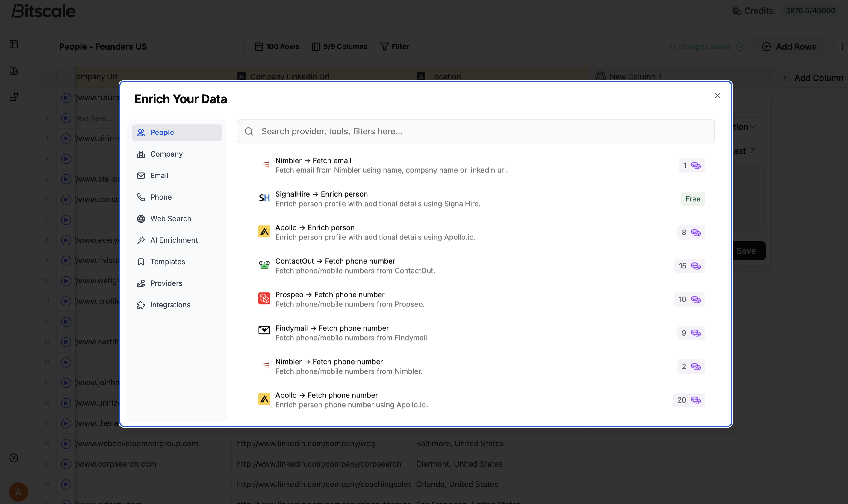Click the Apollo logo beside Fetch phone number
This screenshot has height=504, width=848.
264,399
